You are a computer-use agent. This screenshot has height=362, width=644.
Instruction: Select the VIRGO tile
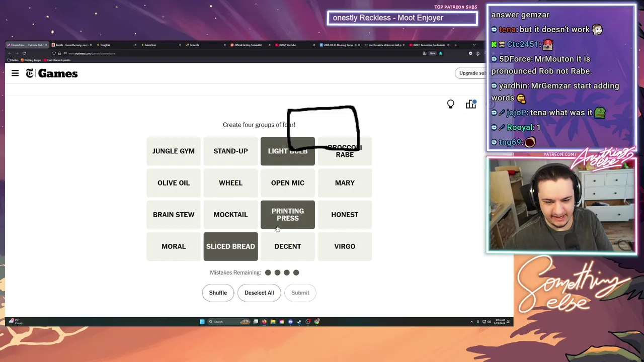(345, 246)
